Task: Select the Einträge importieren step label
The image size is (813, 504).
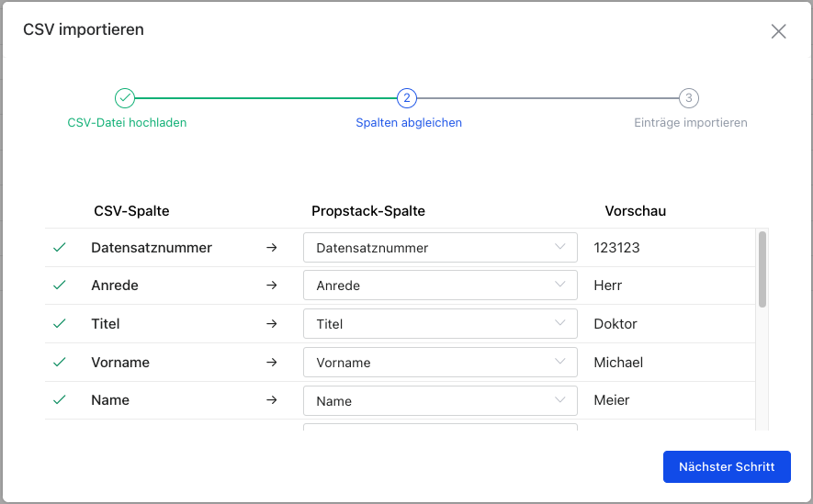Action: click(691, 123)
